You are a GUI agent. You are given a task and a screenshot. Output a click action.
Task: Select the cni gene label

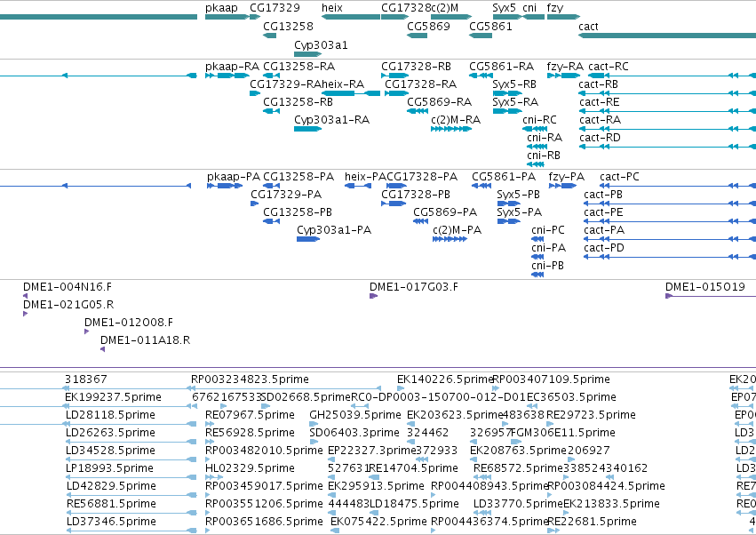(529, 8)
